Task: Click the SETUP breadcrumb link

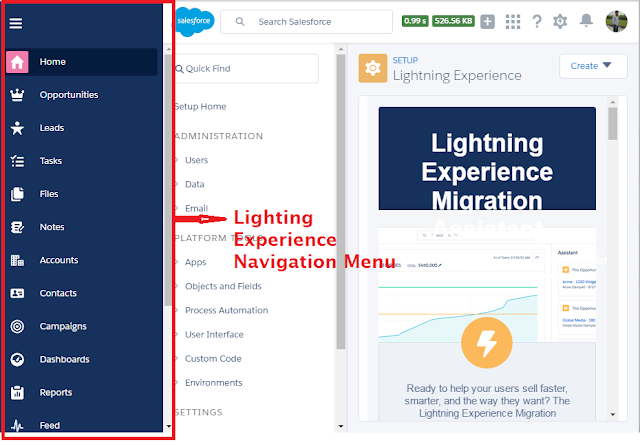Action: (x=405, y=60)
